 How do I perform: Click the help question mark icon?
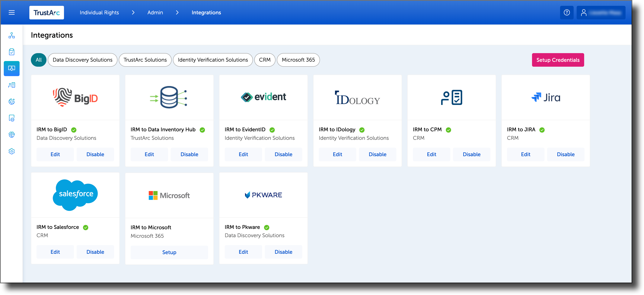tap(567, 12)
